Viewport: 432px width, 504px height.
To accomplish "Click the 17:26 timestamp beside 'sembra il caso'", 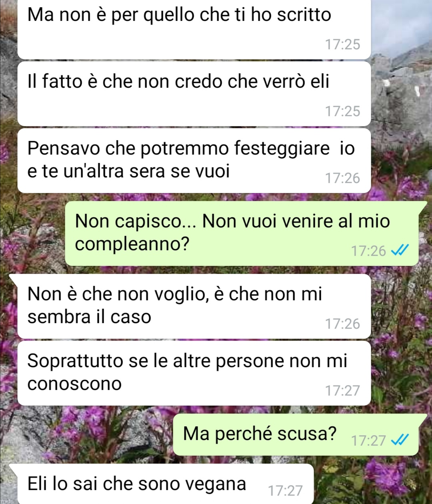I will point(342,323).
